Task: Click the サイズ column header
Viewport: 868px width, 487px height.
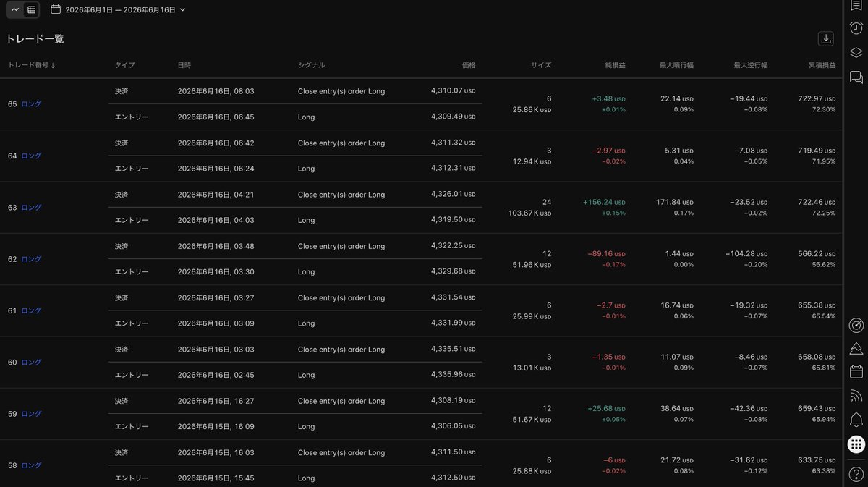Action: (x=541, y=65)
